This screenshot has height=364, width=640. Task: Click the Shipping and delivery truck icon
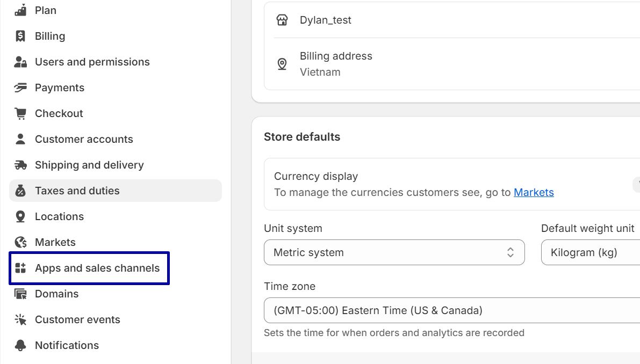pos(20,165)
